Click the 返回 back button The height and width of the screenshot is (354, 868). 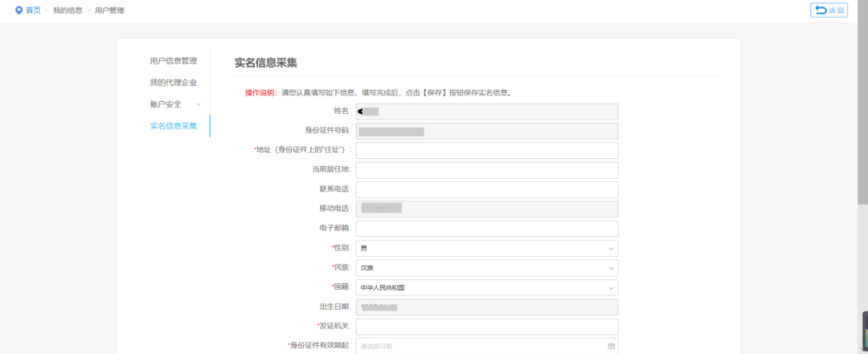(829, 10)
